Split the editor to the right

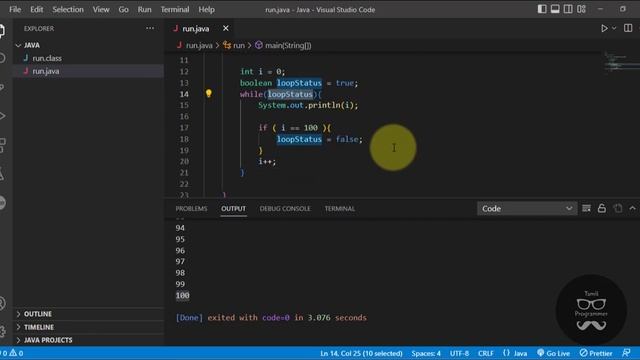[x=628, y=28]
